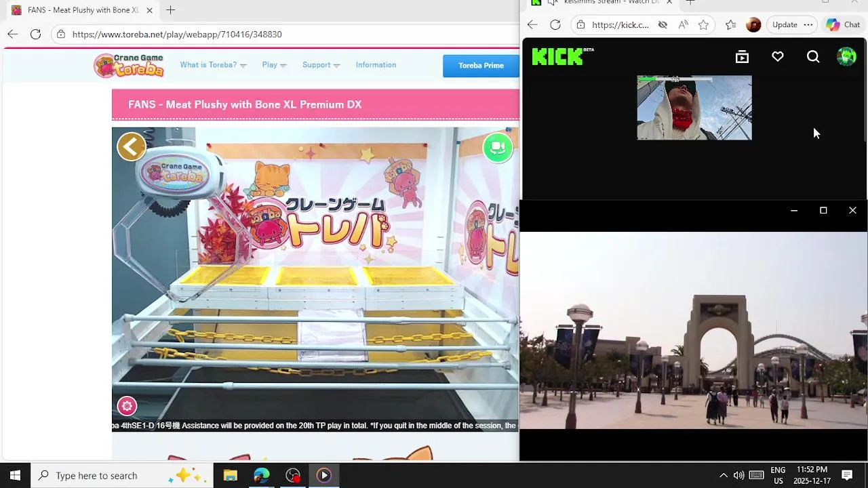Viewport: 868px width, 488px height.
Task: Open Kick search with the magnifier icon
Action: (x=813, y=57)
